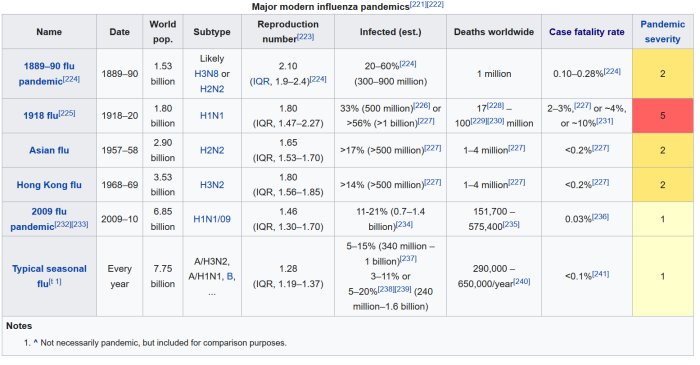Viewport: 700px width, 365px height.
Task: Click the Case fatality rate header link
Action: pos(587,32)
